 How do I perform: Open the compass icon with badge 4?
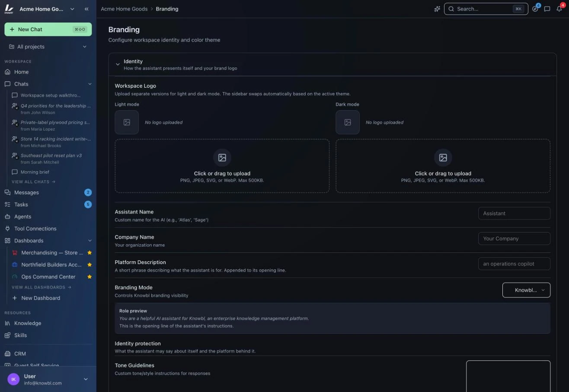tap(535, 9)
